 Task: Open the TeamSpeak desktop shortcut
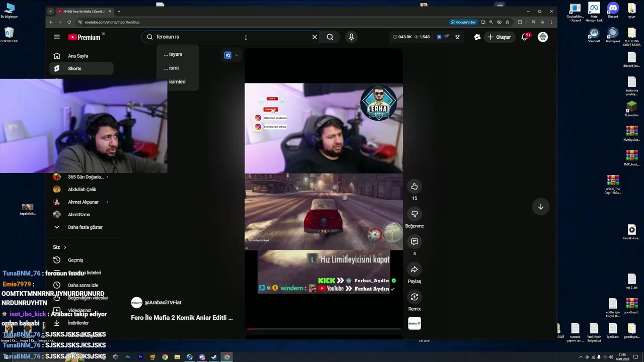coord(613,35)
